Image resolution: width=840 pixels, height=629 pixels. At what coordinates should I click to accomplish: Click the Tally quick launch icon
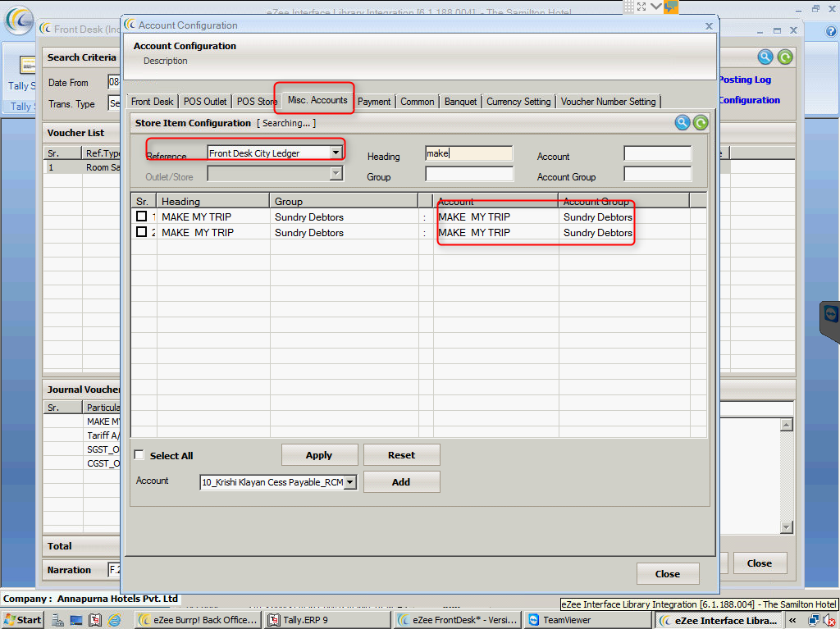point(95,620)
